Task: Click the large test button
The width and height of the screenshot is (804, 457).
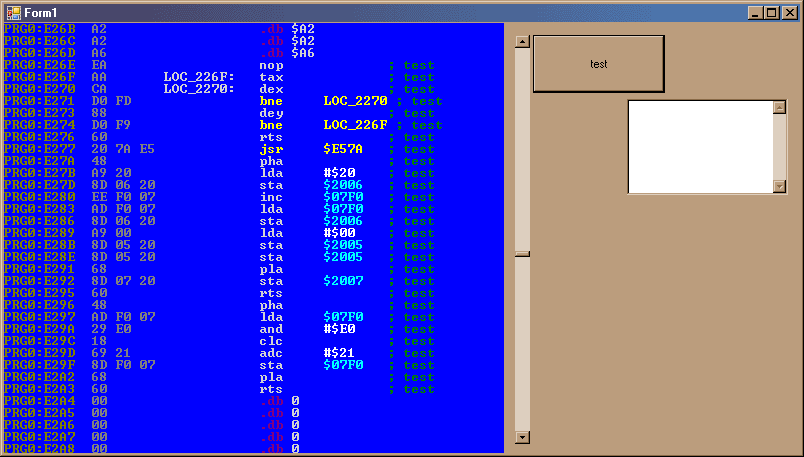Action: click(x=599, y=64)
